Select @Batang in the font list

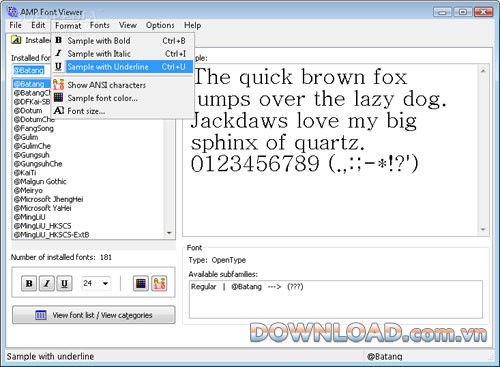click(31, 84)
